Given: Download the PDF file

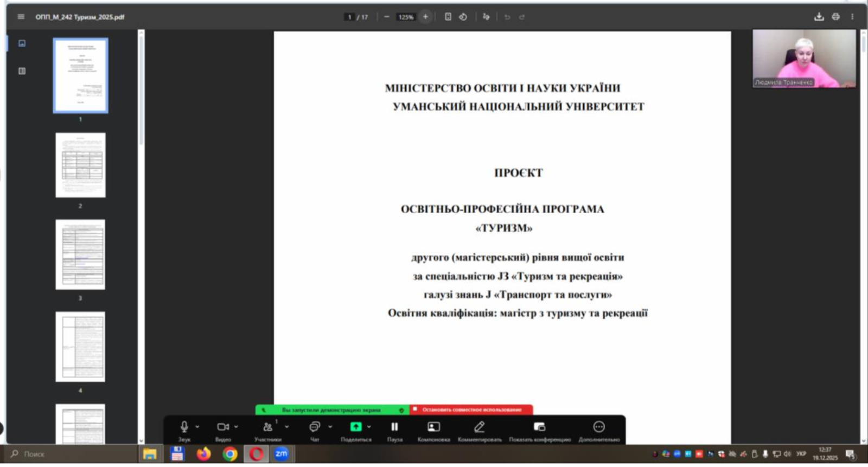Looking at the screenshot, I should 819,17.
